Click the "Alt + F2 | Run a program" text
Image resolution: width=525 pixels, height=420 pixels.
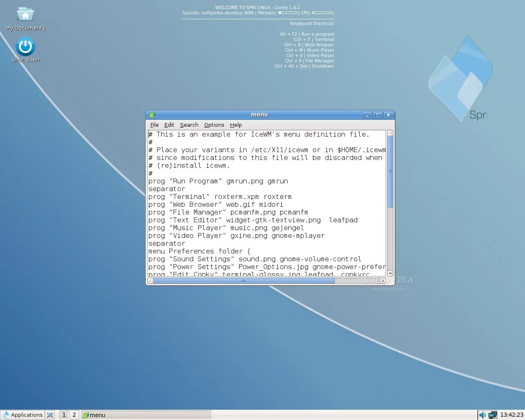(307, 34)
